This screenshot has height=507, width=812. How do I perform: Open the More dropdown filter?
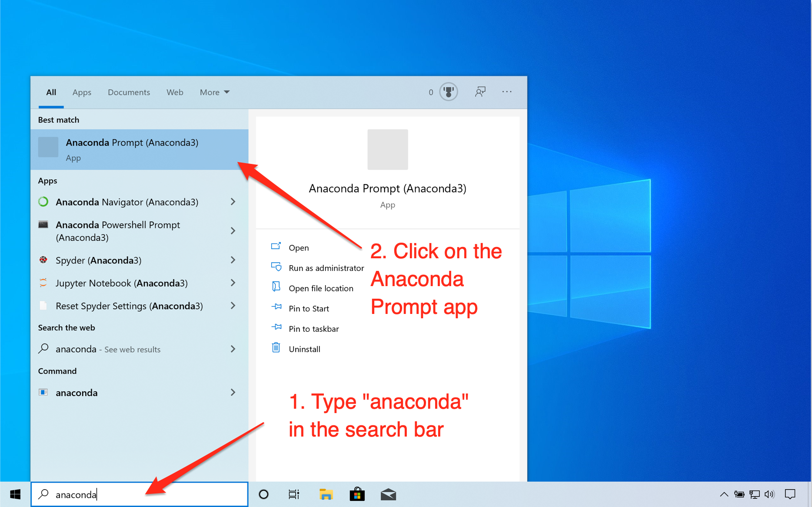coord(215,92)
